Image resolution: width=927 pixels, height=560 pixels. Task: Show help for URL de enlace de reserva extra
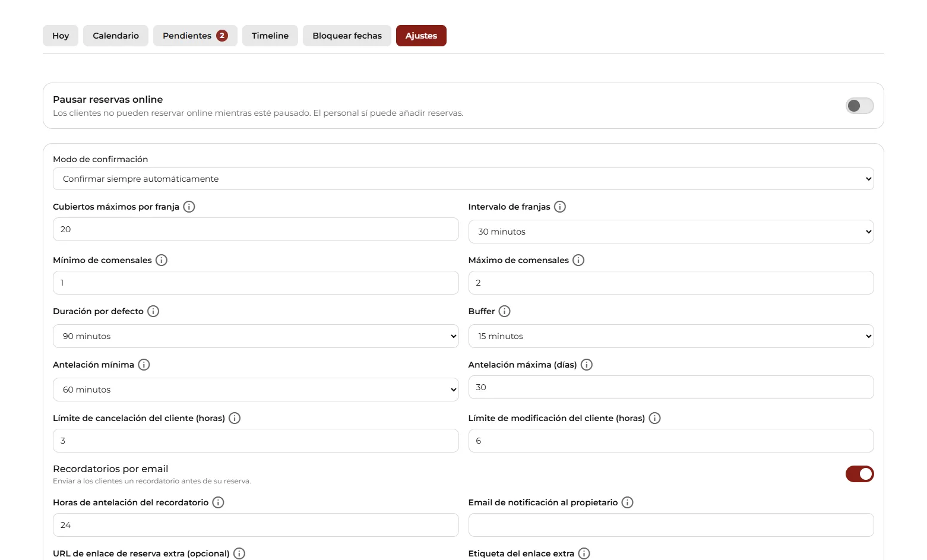click(x=239, y=553)
